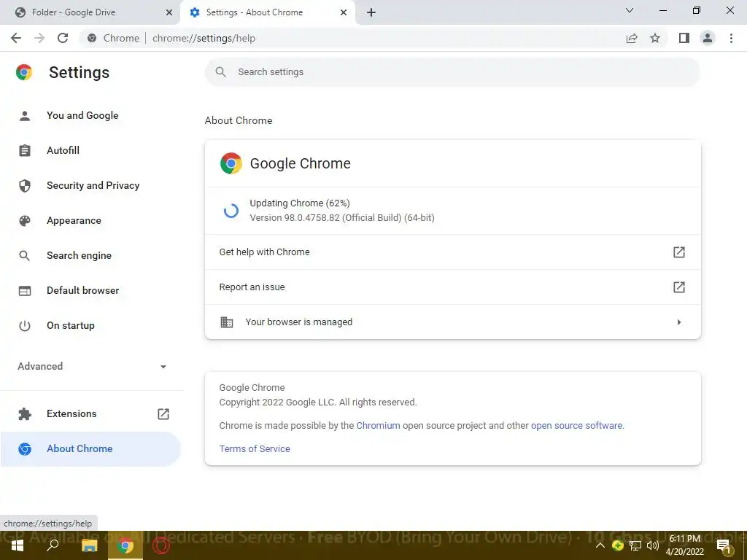Go back using the browser back arrow
This screenshot has height=560, width=747.
[16, 38]
